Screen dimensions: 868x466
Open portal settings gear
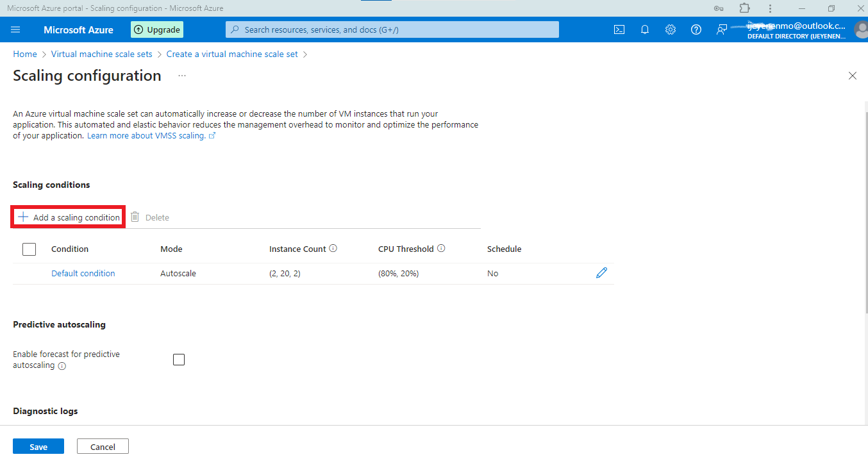[x=671, y=29]
